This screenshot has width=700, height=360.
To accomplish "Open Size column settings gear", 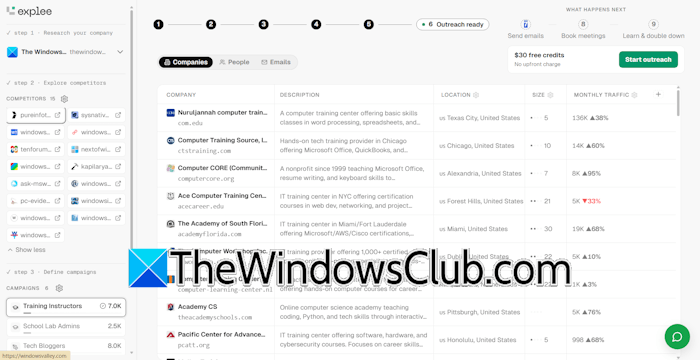I will 550,95.
